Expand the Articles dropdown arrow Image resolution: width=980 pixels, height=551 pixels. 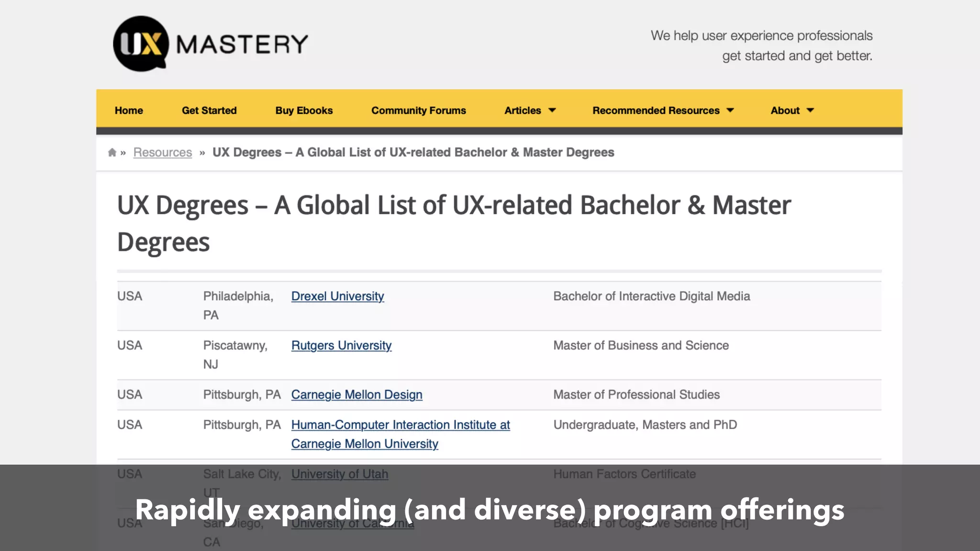[x=552, y=110]
